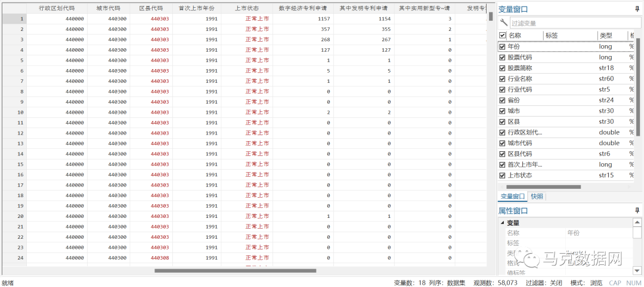Uncheck the 行业代码 variable checkbox
The width and height of the screenshot is (644, 287).
(502, 89)
